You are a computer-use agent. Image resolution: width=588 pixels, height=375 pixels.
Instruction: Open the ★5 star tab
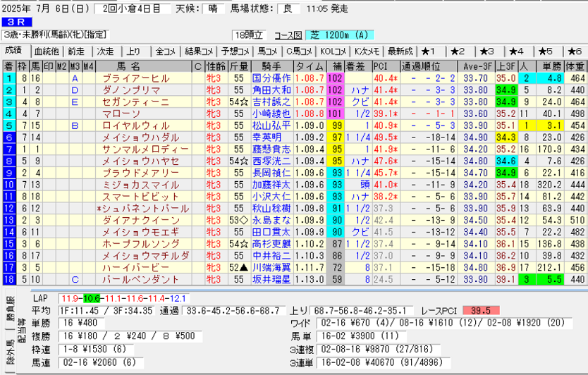(545, 51)
